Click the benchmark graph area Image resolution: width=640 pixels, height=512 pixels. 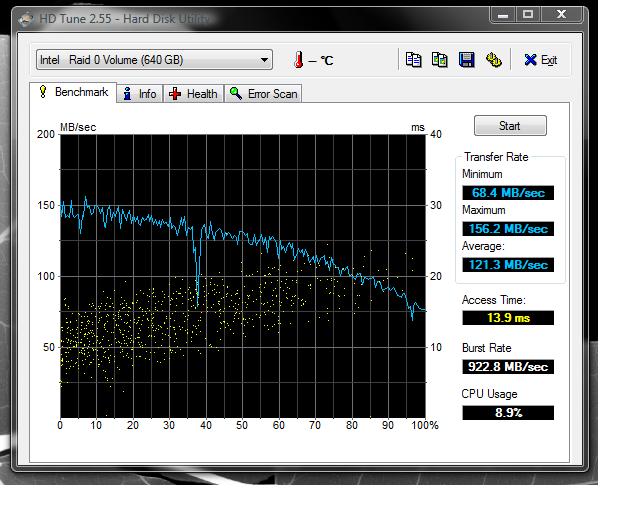243,276
